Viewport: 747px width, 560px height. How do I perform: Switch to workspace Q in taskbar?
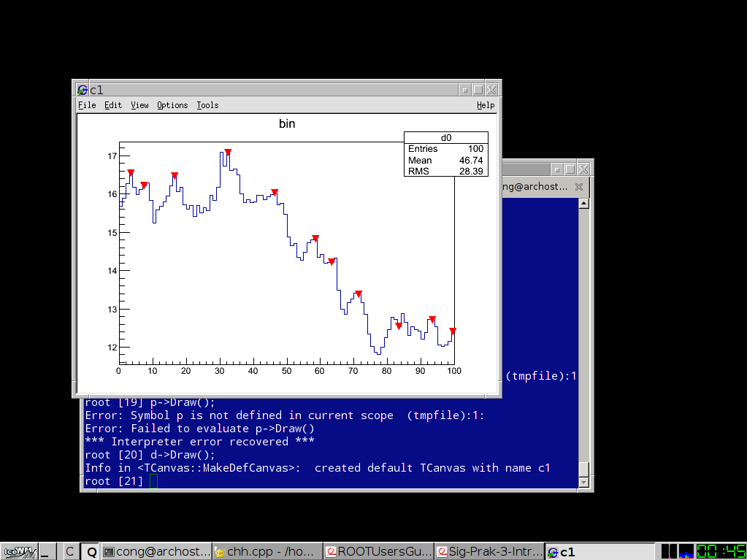[91, 552]
